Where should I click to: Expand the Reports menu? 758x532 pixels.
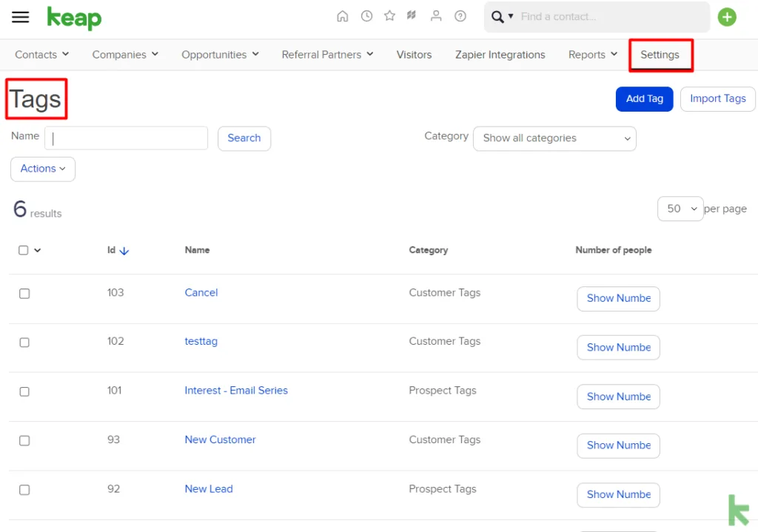[x=593, y=55]
